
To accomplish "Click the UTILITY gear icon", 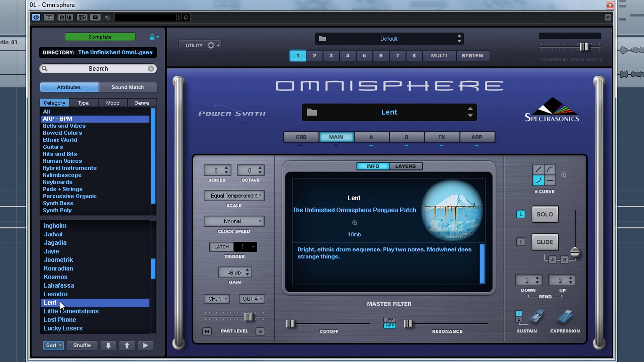I will pyautogui.click(x=211, y=45).
